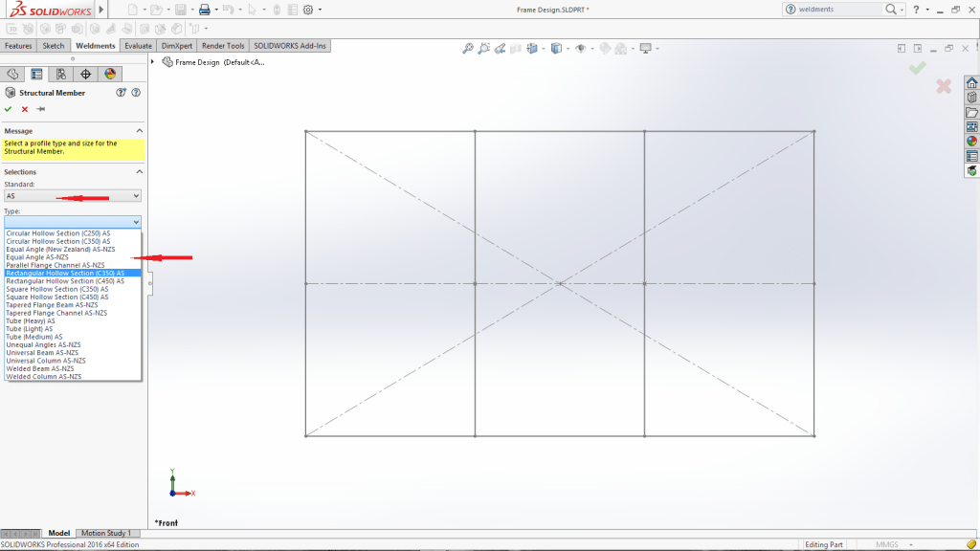Click the Zoom to Fit view icon
Viewport: 980px width, 551px height.
(x=467, y=49)
